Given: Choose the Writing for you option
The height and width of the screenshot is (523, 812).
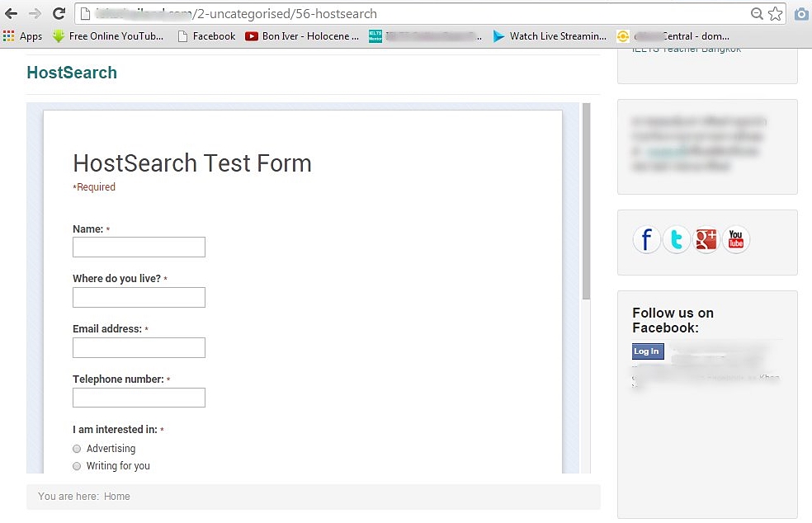Looking at the screenshot, I should tap(77, 465).
